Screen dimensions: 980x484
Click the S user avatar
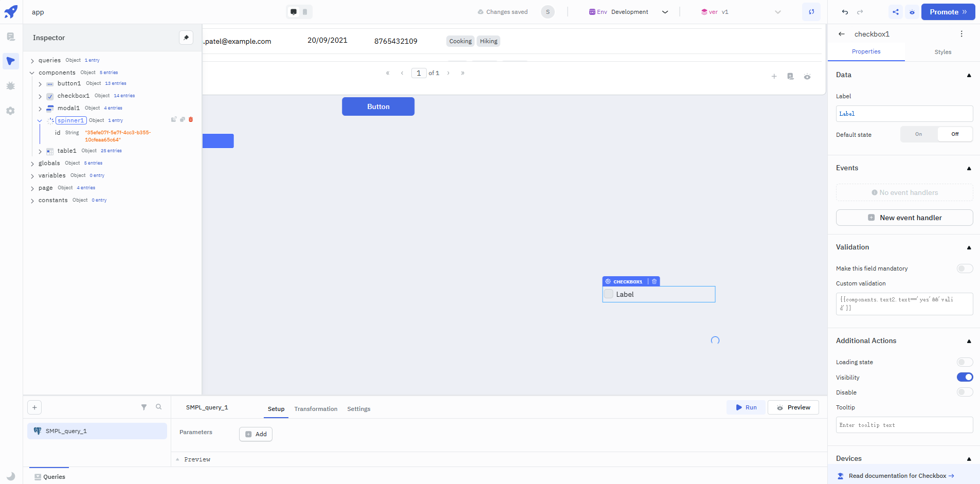tap(548, 12)
